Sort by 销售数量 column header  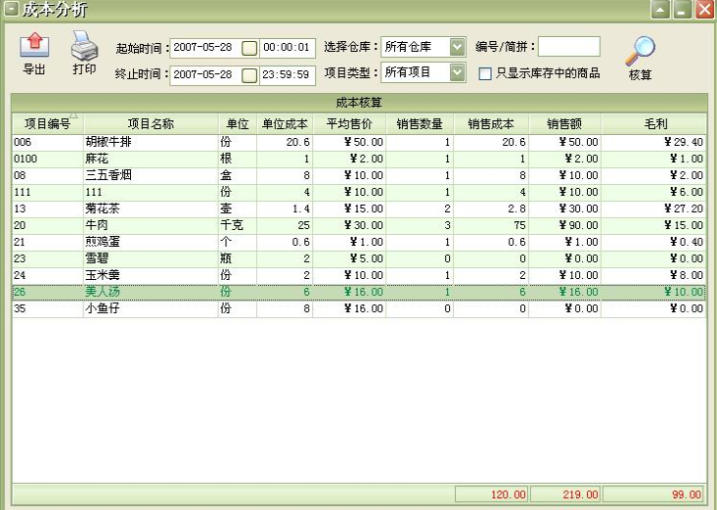coord(420,123)
